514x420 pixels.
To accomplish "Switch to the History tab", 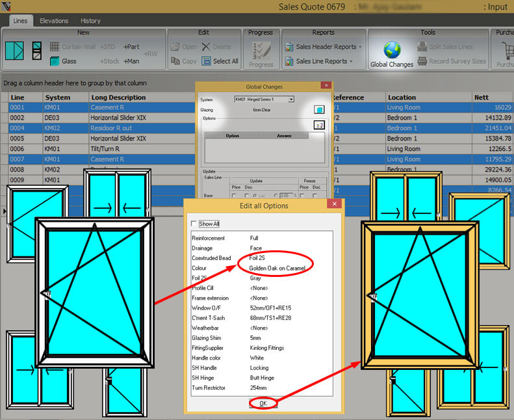I will click(x=90, y=21).
